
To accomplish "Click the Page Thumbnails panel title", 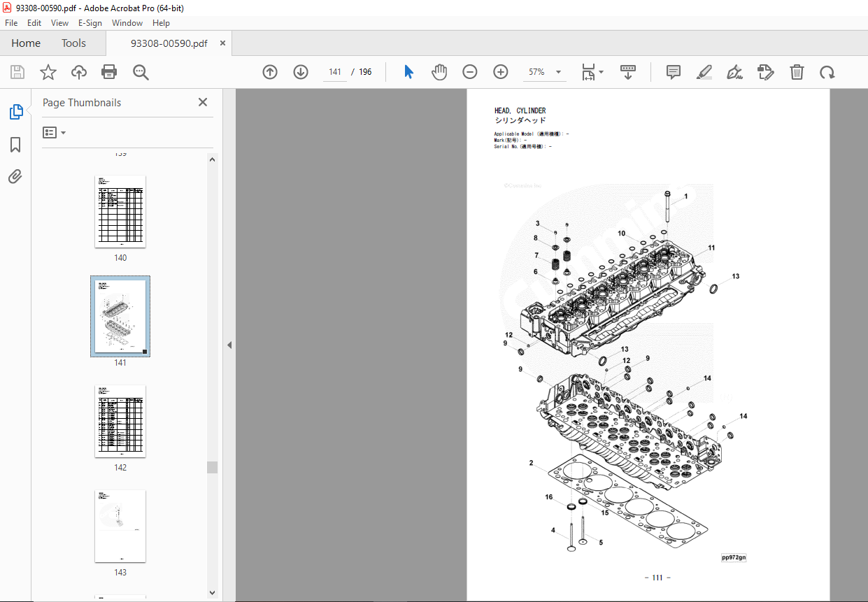I will pyautogui.click(x=82, y=103).
